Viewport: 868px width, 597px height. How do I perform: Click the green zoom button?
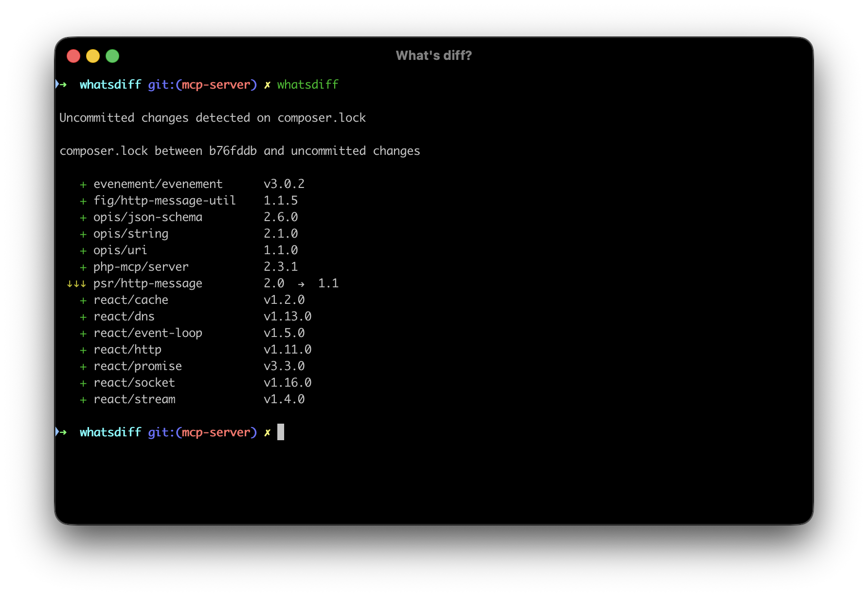(x=112, y=56)
